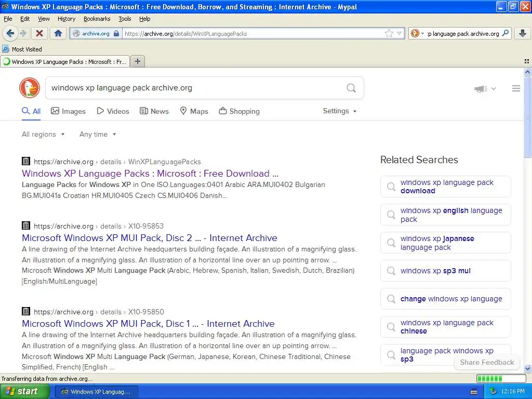Click the DuckDuckGo duck logo
This screenshot has height=399, width=532.
pos(30,87)
